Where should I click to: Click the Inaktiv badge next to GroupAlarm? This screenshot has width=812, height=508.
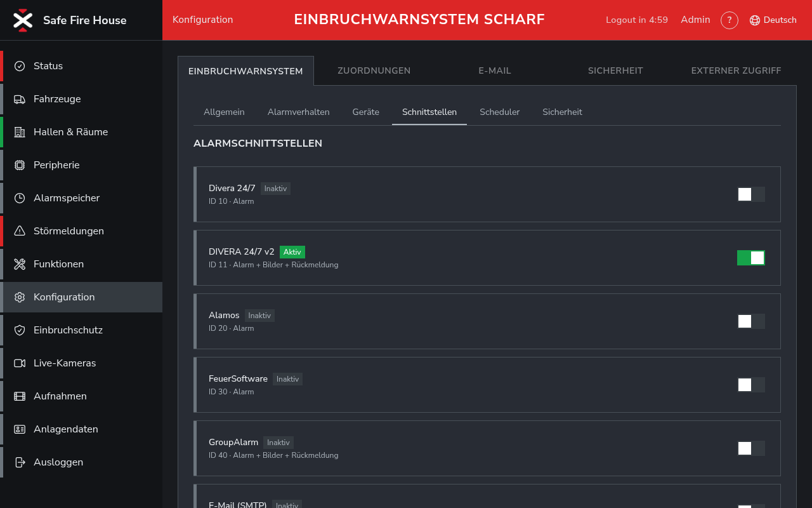click(x=278, y=443)
